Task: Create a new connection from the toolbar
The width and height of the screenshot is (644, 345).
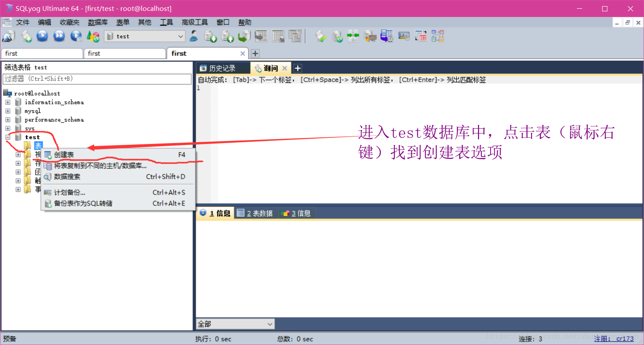Action: click(9, 36)
